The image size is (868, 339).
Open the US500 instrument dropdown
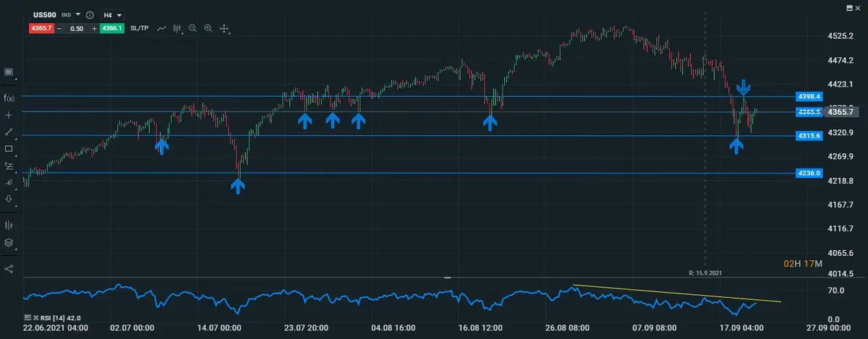click(77, 14)
